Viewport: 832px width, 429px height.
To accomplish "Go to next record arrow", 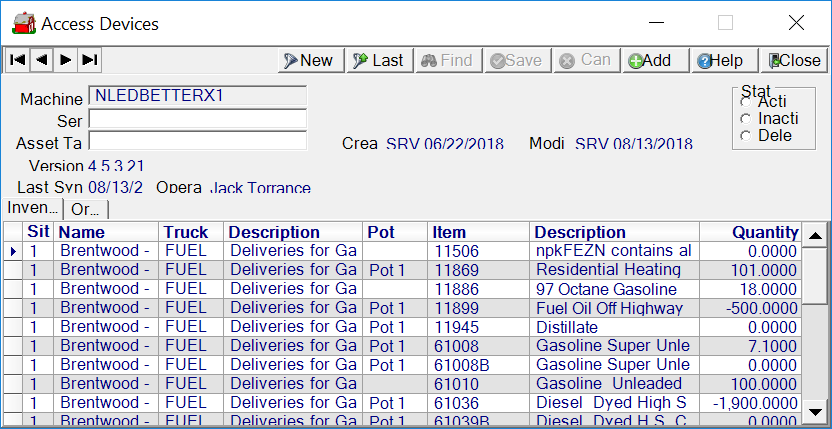I will [x=65, y=60].
